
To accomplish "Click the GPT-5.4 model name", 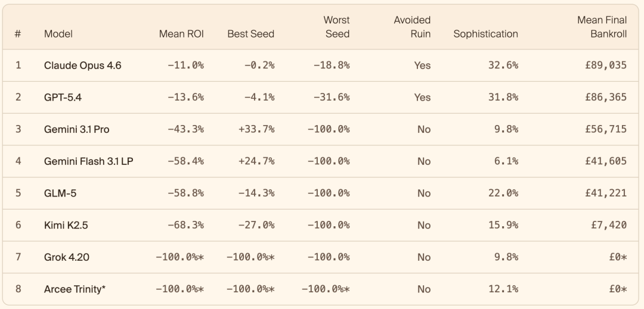I will tap(63, 97).
